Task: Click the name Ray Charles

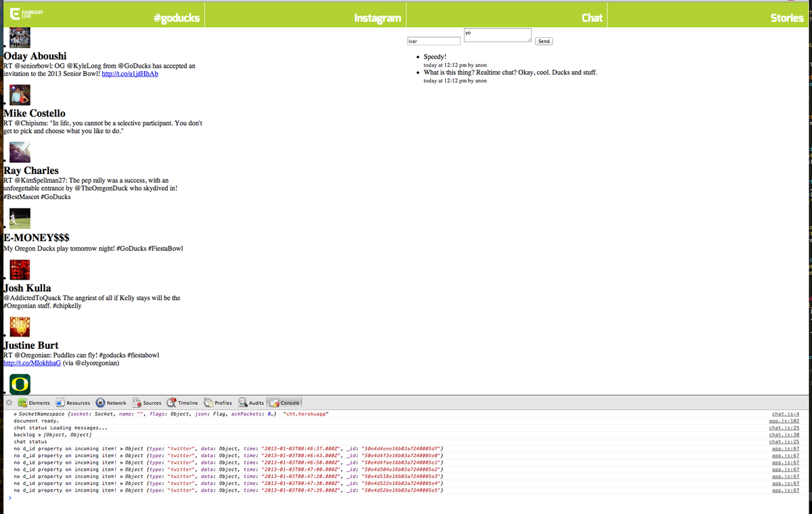Action: click(x=31, y=171)
